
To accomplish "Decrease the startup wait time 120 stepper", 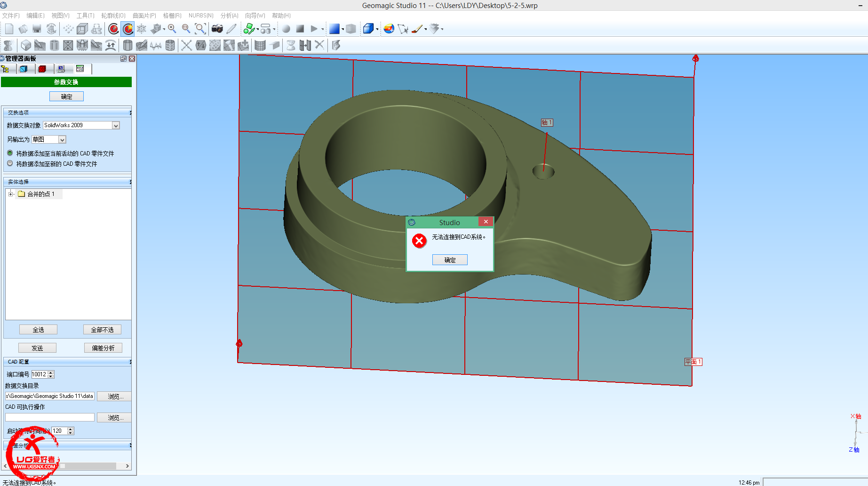I will tap(71, 433).
